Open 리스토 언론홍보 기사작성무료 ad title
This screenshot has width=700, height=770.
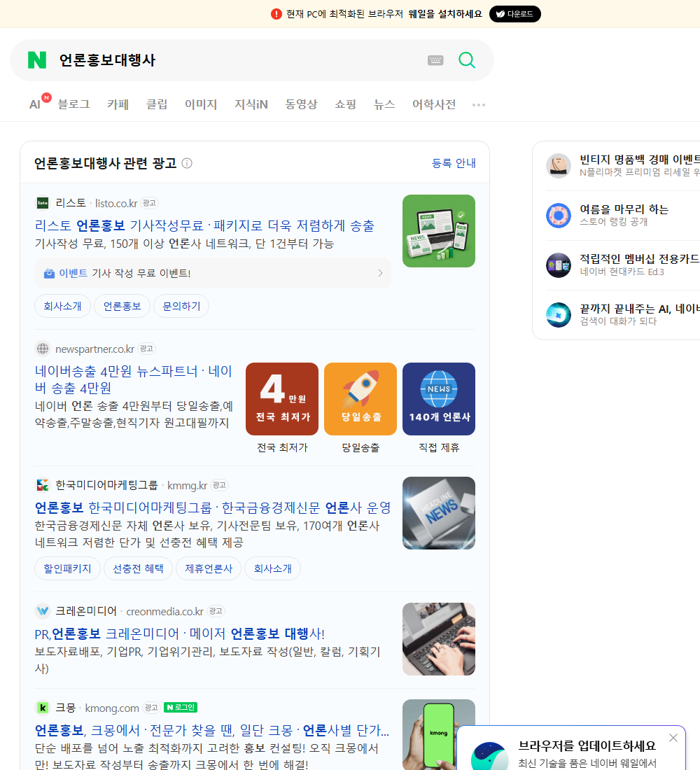[204, 225]
